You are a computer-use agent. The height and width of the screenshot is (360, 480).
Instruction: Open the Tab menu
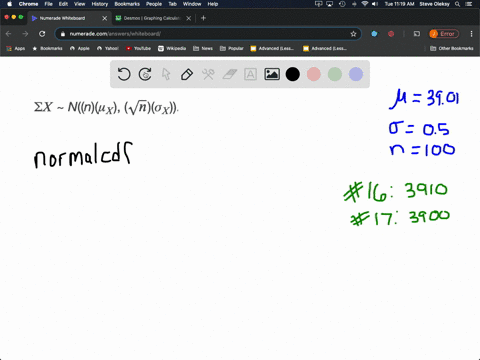[172, 4]
